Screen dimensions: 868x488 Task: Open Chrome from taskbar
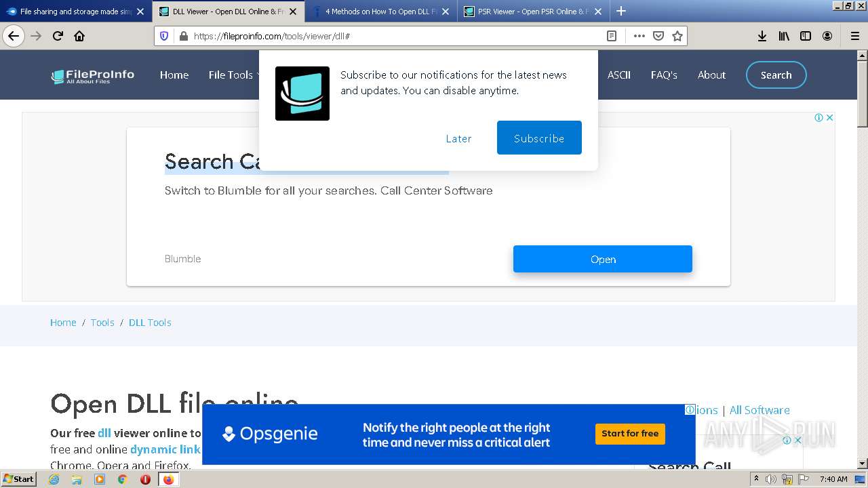(122, 479)
